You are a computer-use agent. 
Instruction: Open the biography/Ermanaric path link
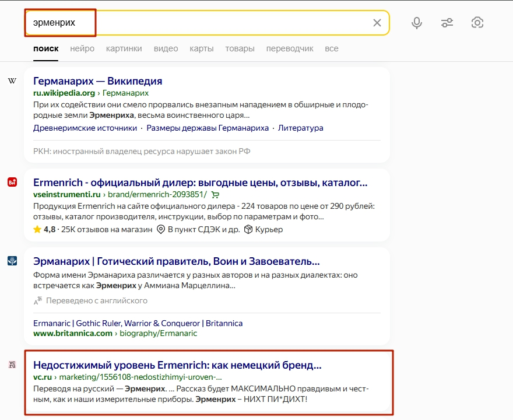point(159,333)
